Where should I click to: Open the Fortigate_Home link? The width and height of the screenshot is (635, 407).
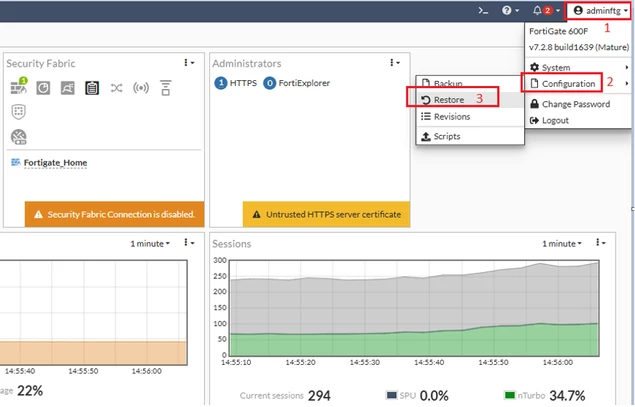pyautogui.click(x=55, y=163)
